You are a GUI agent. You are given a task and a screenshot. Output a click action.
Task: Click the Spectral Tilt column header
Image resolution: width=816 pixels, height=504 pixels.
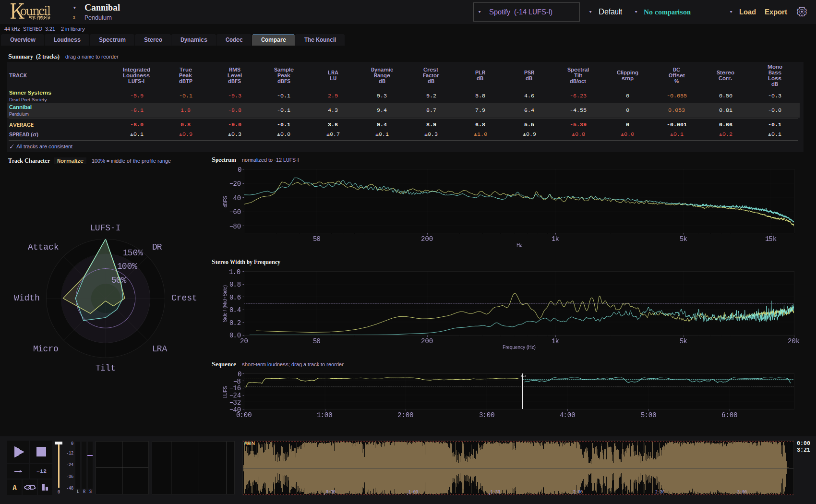pyautogui.click(x=578, y=75)
